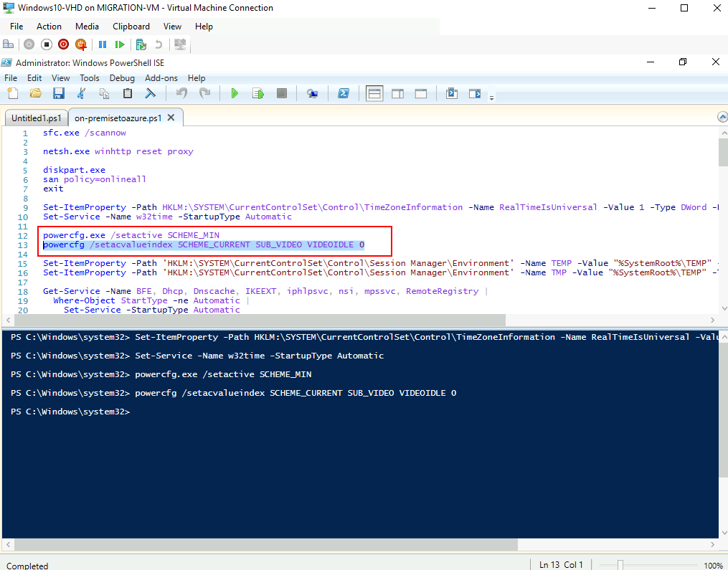Click the console prompt on the last line
This screenshot has width=728, height=570.
[70, 412]
